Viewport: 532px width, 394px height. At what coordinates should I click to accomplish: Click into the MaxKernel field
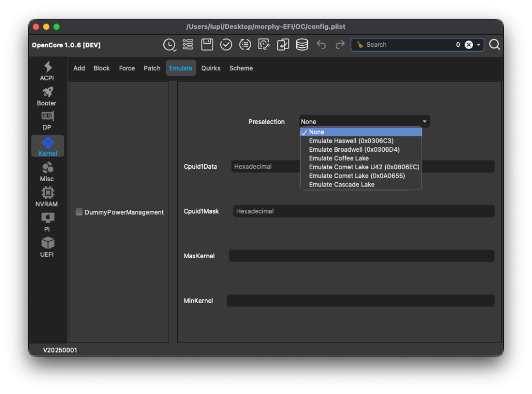pyautogui.click(x=361, y=256)
